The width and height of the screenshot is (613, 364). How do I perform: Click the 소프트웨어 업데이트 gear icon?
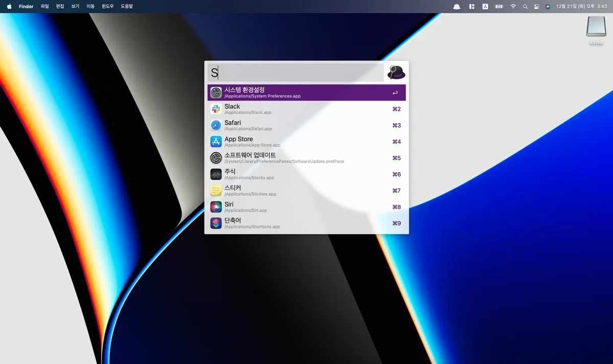coord(216,158)
